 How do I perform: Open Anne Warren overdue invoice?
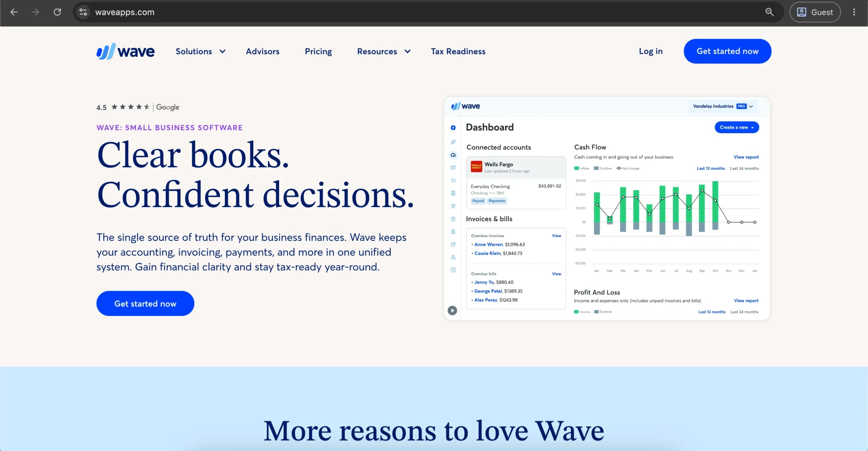coord(488,244)
